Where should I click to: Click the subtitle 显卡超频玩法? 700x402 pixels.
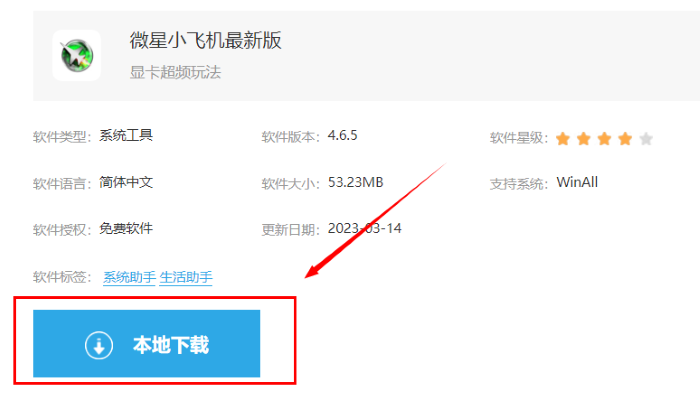point(175,72)
